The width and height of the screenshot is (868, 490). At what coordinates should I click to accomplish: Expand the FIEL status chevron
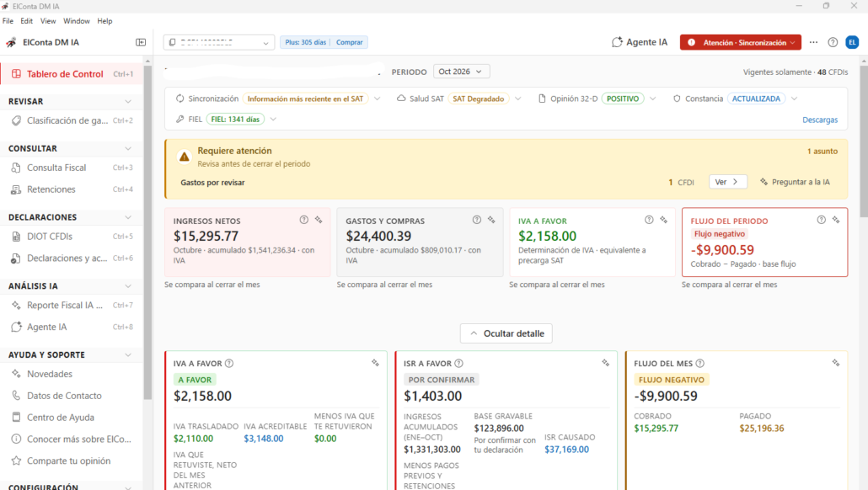coord(274,119)
